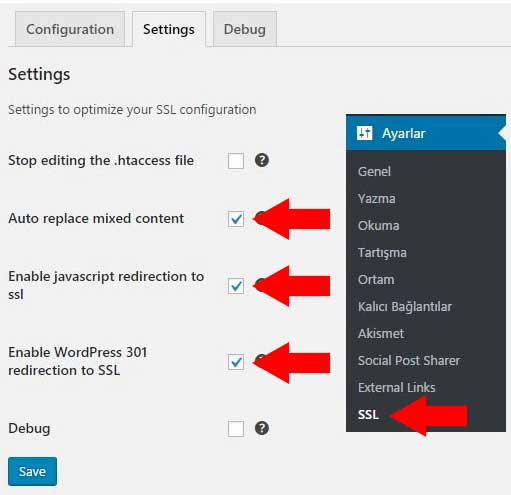Viewport: 511px width, 495px height.
Task: Open Akismet settings entry
Action: click(381, 334)
